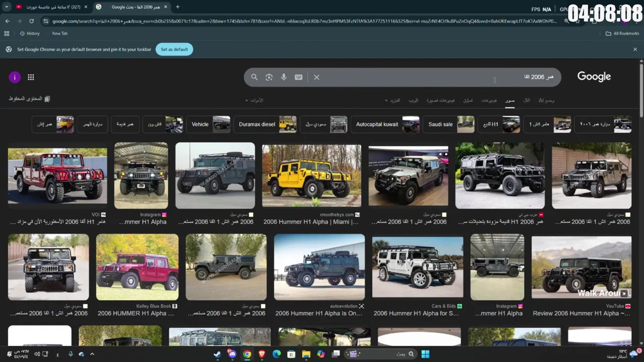This screenshot has width=644, height=362.
Task: Dismiss the default browser infobar
Action: click(x=635, y=49)
